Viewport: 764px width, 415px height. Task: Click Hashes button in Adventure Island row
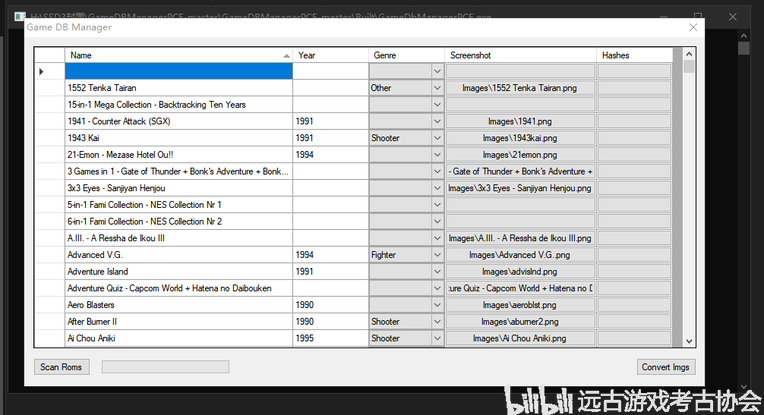pos(634,272)
